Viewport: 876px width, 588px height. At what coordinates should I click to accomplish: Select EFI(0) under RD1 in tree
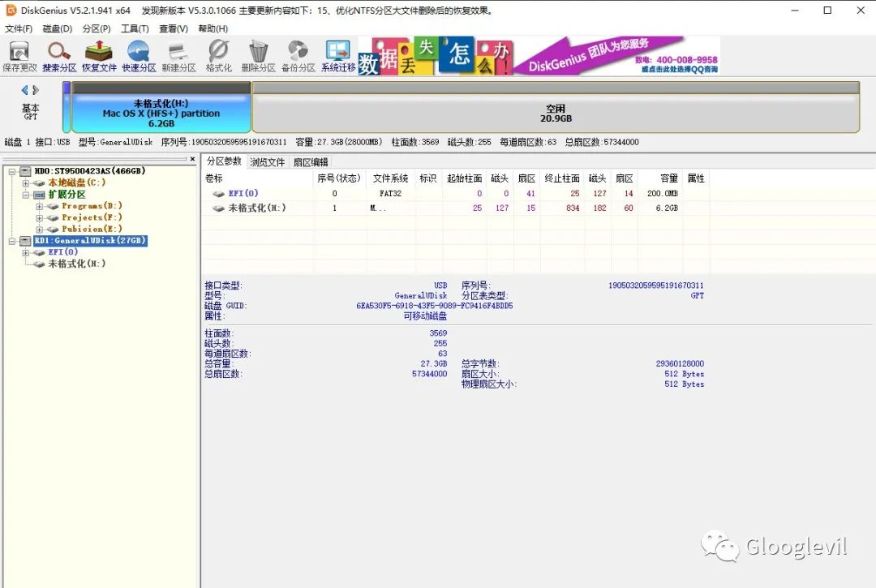point(62,252)
